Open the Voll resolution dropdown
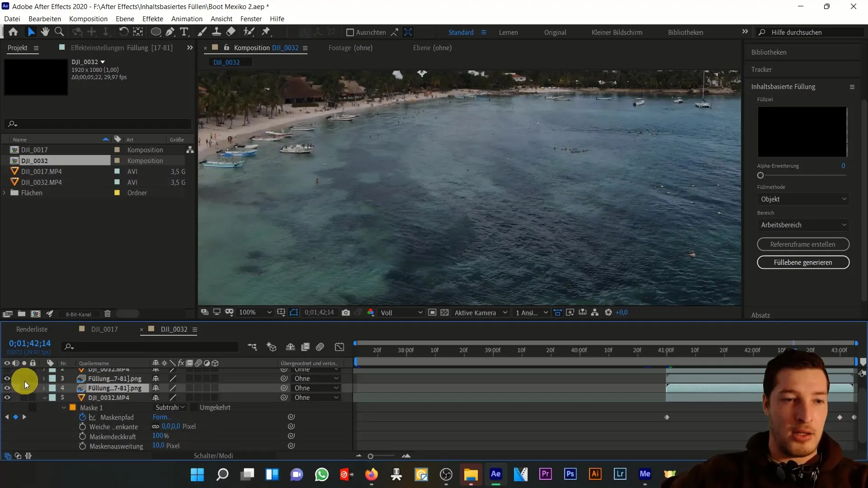This screenshot has height=488, width=868. [x=401, y=313]
